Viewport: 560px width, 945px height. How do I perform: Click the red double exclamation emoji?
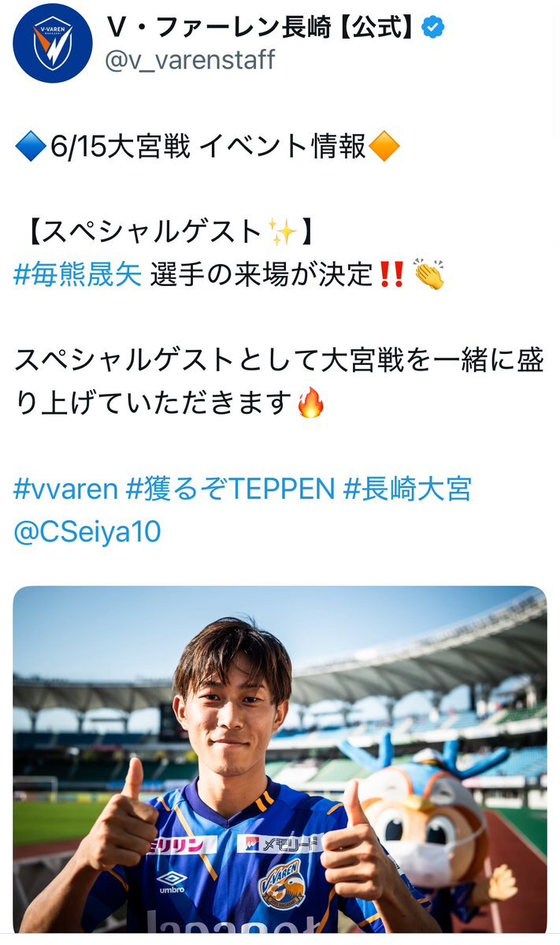pos(392,275)
